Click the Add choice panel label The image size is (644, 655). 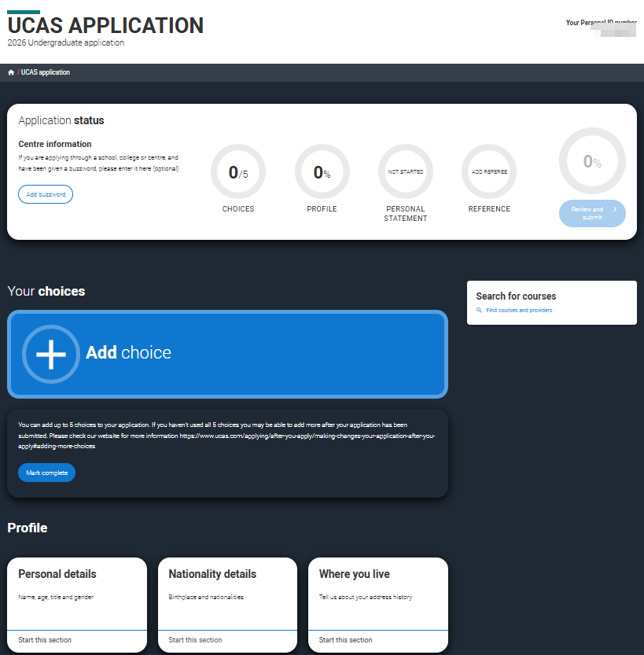tap(128, 352)
